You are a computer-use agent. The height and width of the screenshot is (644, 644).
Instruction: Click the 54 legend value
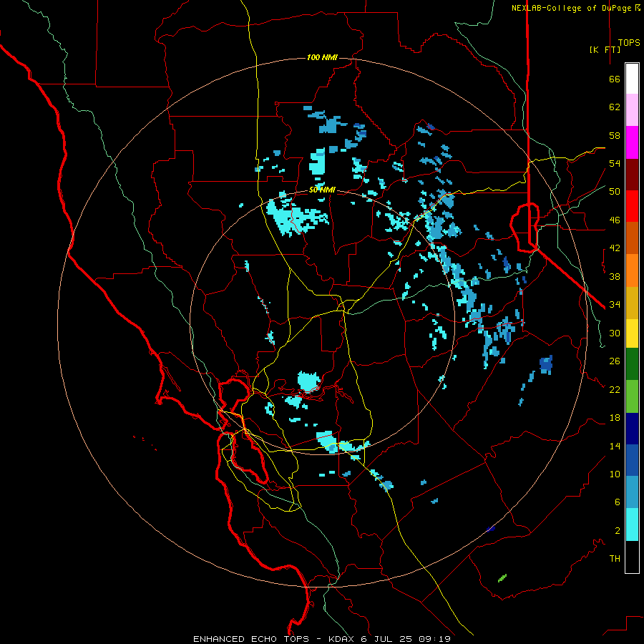[x=615, y=163]
